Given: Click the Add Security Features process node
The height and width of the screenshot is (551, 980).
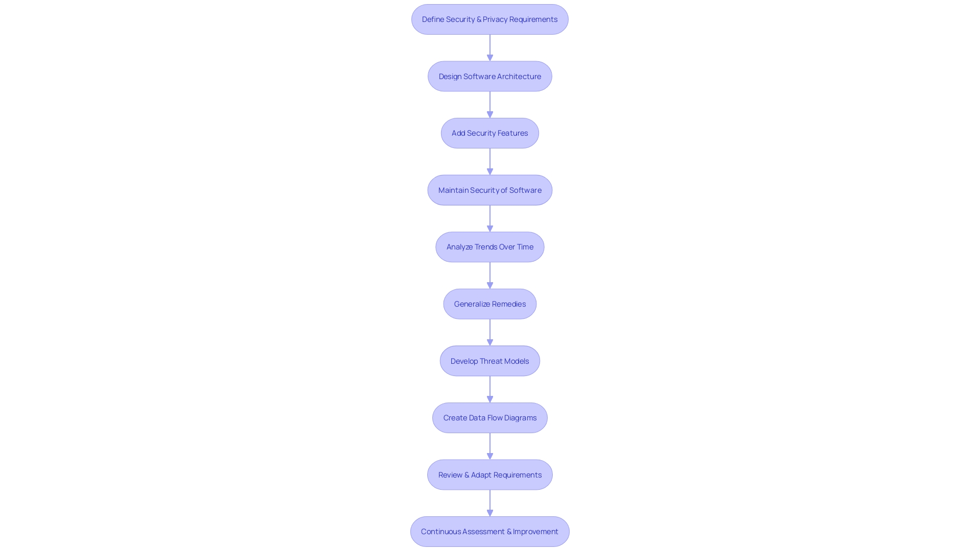Looking at the screenshot, I should (x=490, y=133).
